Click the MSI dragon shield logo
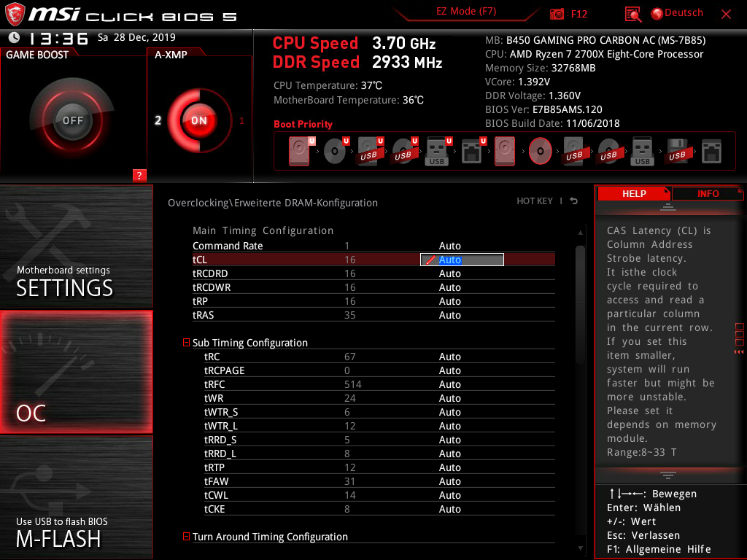Image resolution: width=747 pixels, height=560 pixels. point(15,15)
